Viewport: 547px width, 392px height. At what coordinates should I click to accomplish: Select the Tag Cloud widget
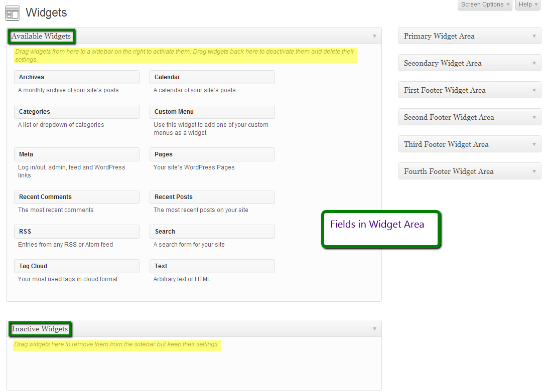(x=76, y=266)
